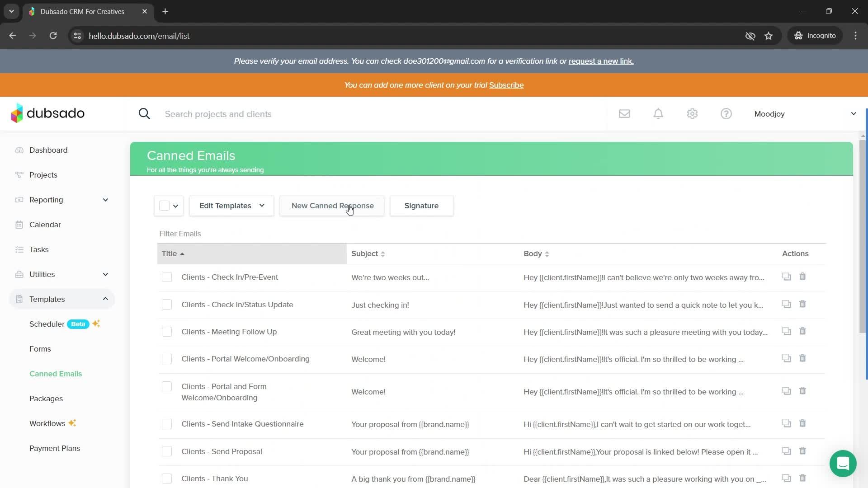Bookmark this page with star icon

click(769, 36)
